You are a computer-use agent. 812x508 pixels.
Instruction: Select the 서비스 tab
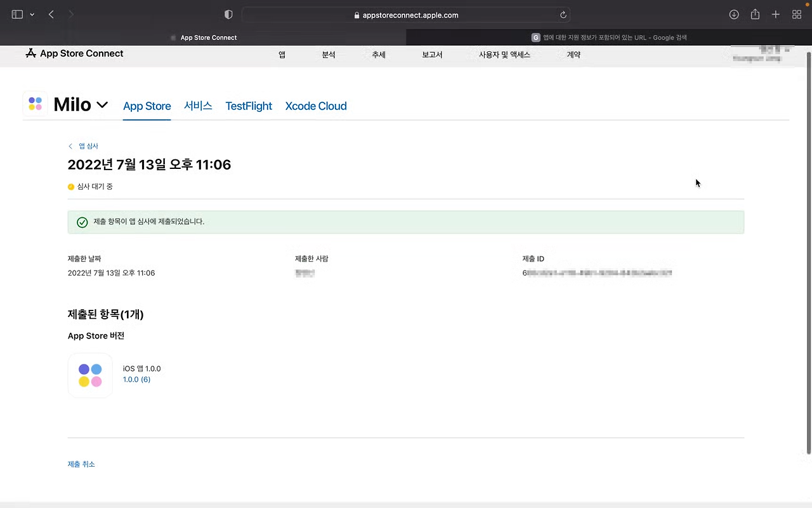click(x=198, y=105)
